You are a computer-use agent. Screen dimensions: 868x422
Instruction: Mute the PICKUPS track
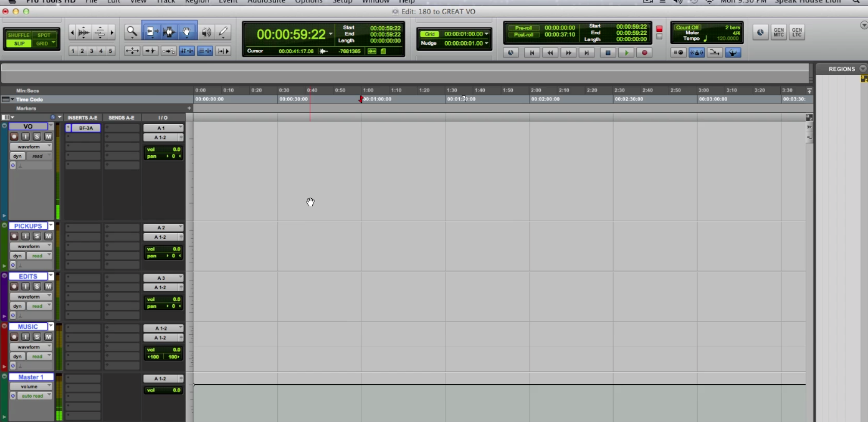pyautogui.click(x=48, y=236)
